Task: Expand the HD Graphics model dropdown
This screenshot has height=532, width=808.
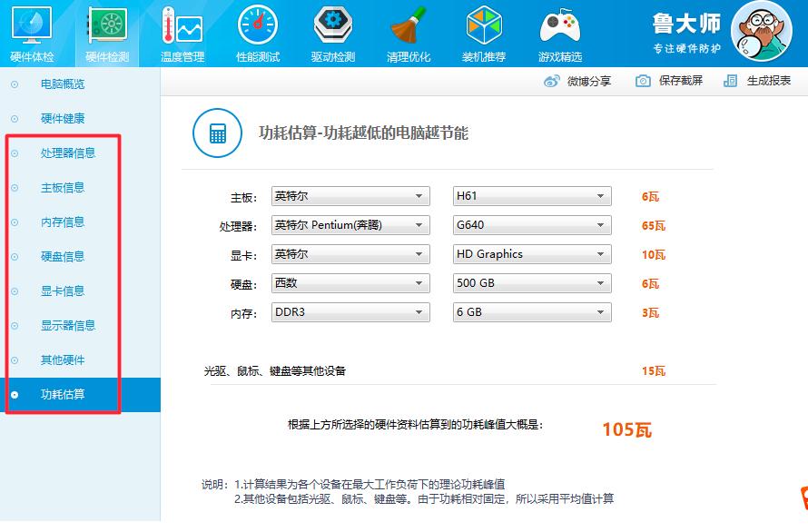Action: pos(532,254)
